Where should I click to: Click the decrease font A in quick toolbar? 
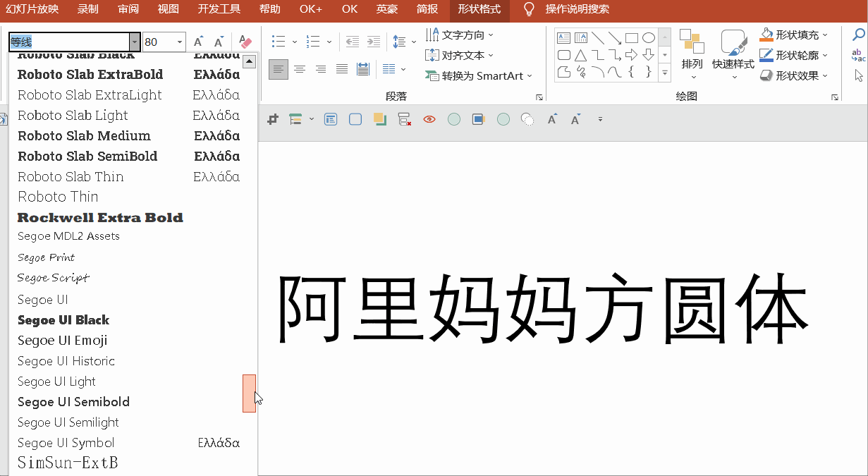(575, 120)
